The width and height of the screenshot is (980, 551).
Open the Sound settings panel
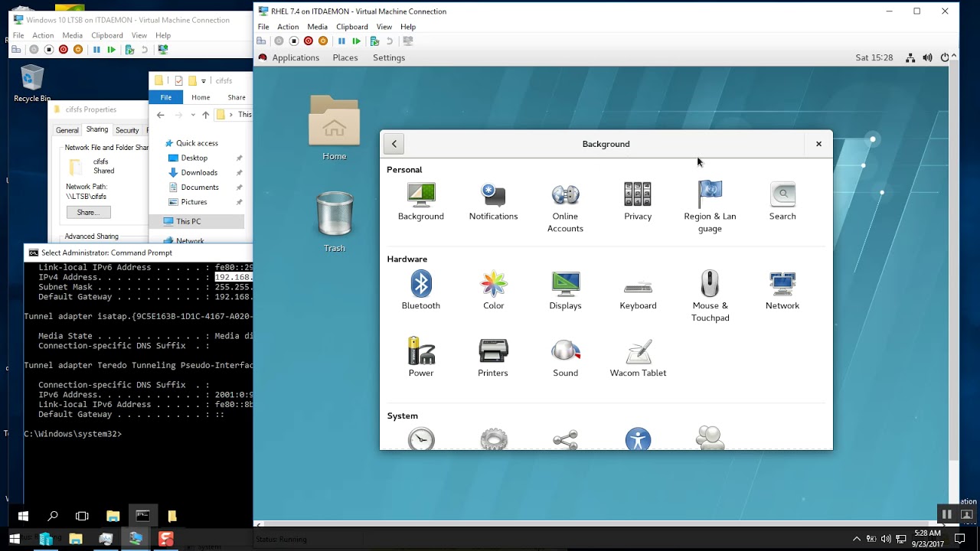point(565,358)
